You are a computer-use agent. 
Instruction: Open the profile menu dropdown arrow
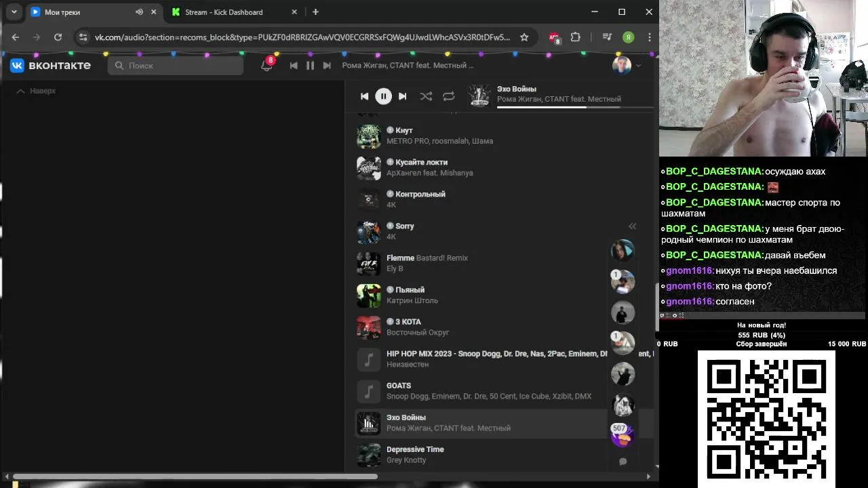point(638,66)
